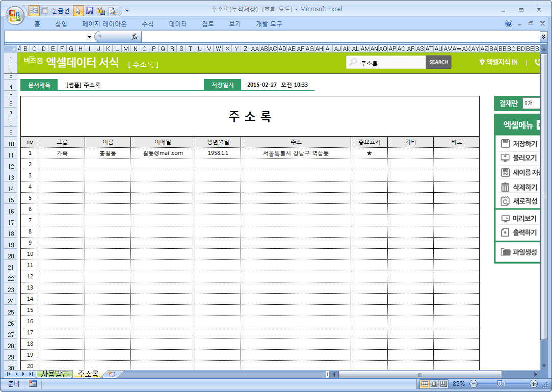Select the Select All corner button
Image resolution: width=552 pixels, height=392 pixels.
click(10, 48)
